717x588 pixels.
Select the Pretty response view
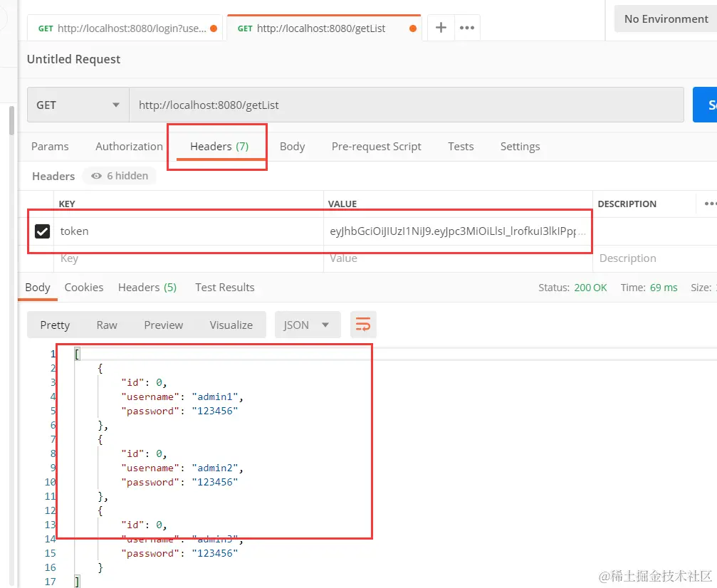[55, 325]
